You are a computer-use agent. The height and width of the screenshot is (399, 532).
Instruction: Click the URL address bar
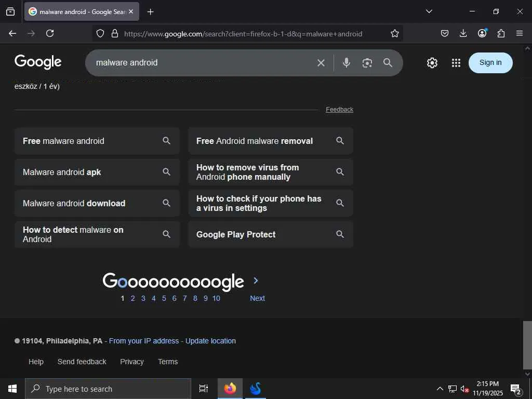coord(243,34)
